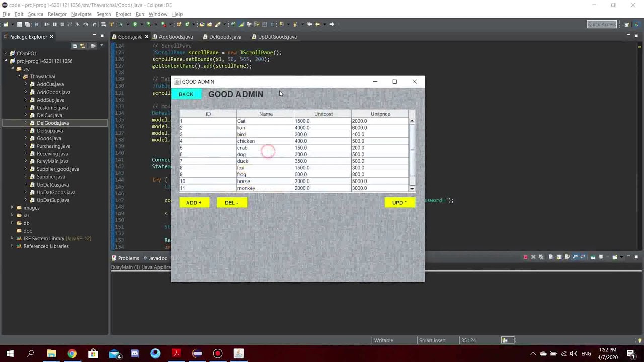Close the Goods.java editor tab
The width and height of the screenshot is (644, 362).
pos(146,37)
